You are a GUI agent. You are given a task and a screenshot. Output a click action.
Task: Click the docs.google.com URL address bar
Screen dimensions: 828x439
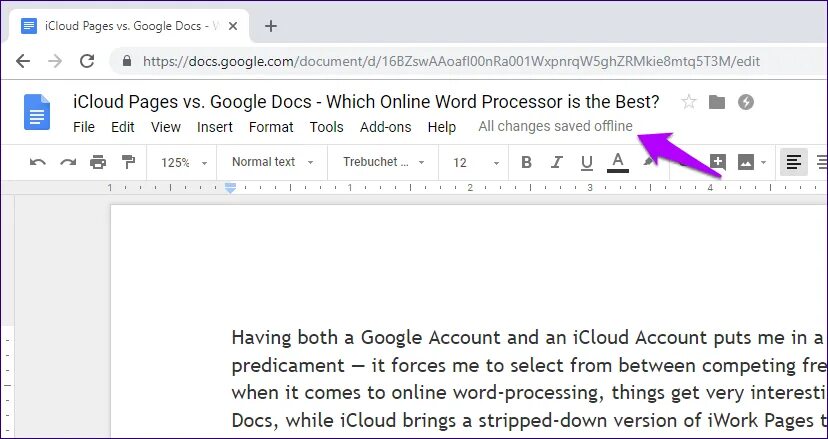click(451, 62)
